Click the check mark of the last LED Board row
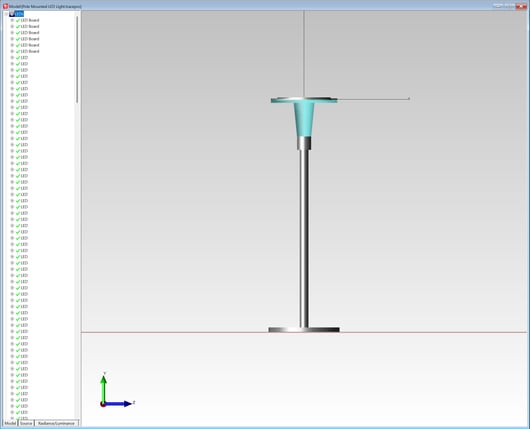 (x=18, y=51)
